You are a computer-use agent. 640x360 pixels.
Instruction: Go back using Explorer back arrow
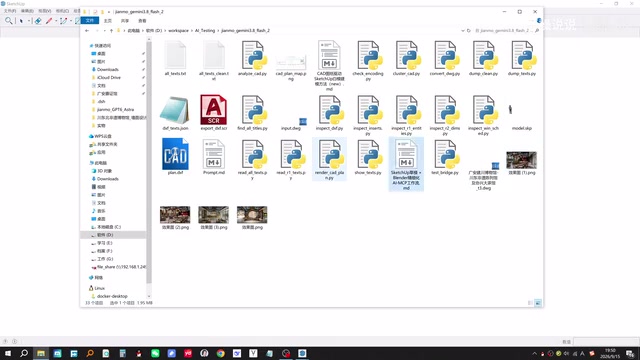tap(87, 31)
